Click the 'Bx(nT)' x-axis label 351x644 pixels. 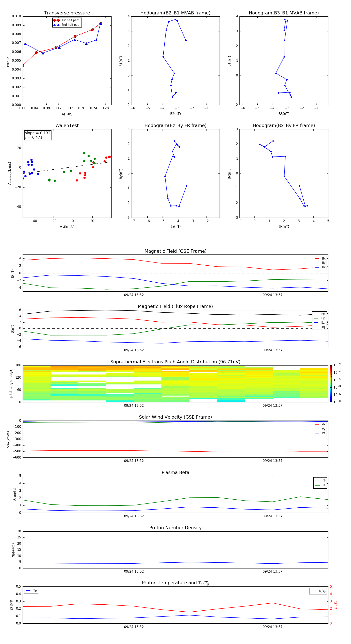(284, 227)
